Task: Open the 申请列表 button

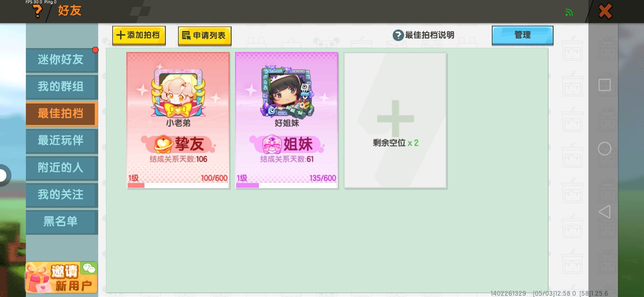Action: (x=204, y=36)
